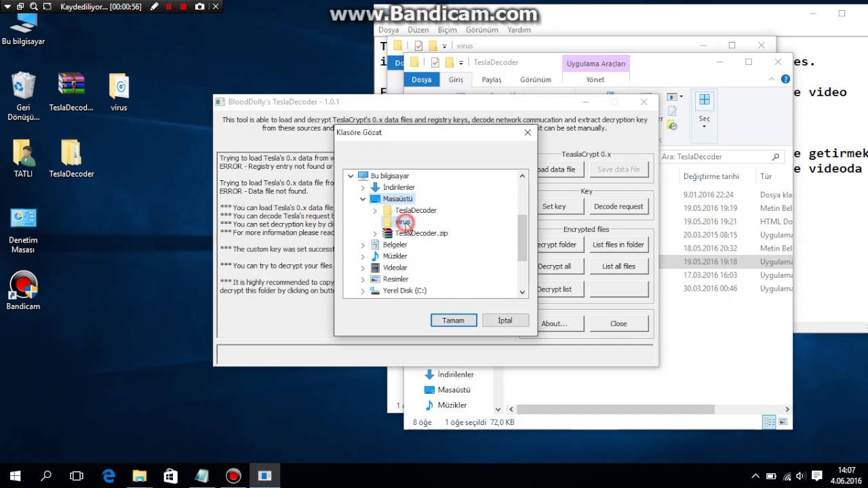Viewport: 868px width, 488px height.
Task: Open File Explorer from the taskbar
Action: click(x=139, y=475)
